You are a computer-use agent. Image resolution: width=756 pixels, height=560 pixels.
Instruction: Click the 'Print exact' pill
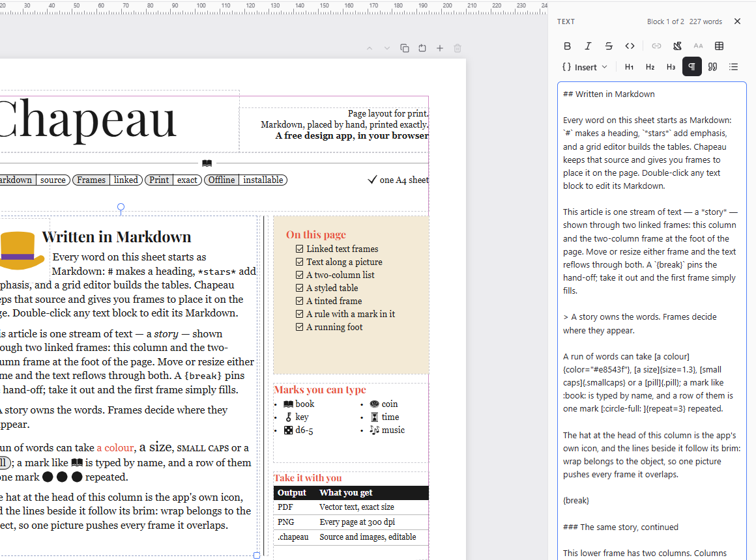(173, 180)
